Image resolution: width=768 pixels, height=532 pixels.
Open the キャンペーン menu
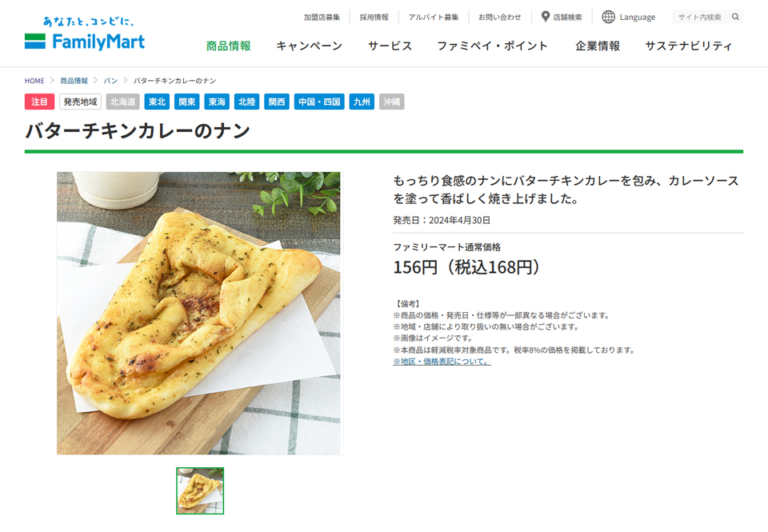tap(310, 46)
